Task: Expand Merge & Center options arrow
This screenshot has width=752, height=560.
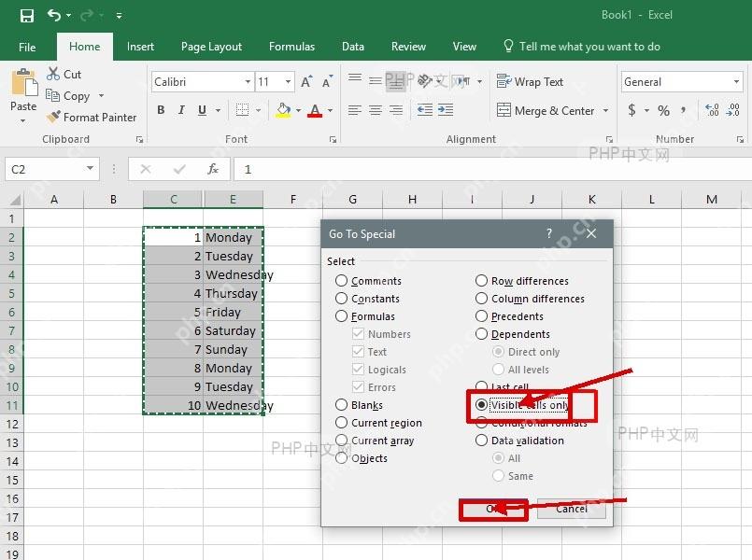Action: point(605,111)
